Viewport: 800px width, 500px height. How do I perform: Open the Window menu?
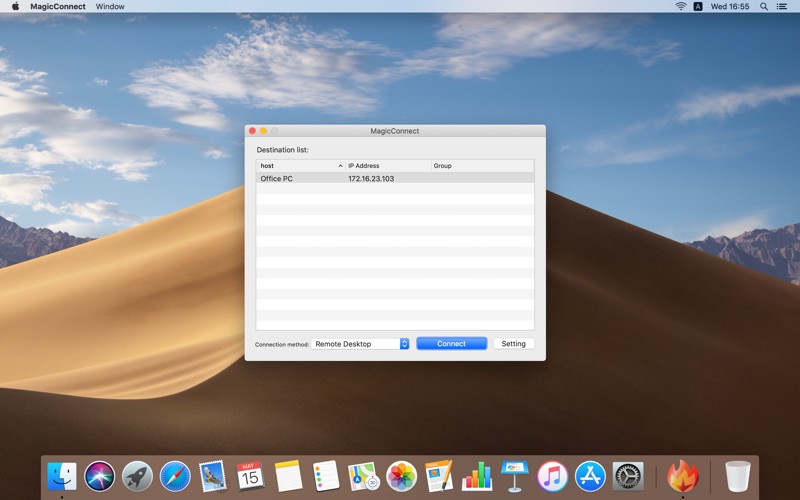[110, 7]
